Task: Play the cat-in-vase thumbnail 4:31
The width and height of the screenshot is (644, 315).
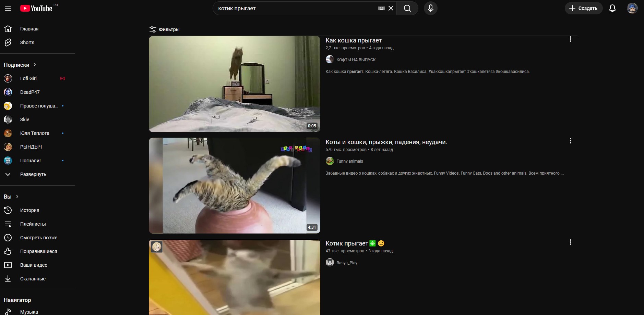Action: click(235, 186)
